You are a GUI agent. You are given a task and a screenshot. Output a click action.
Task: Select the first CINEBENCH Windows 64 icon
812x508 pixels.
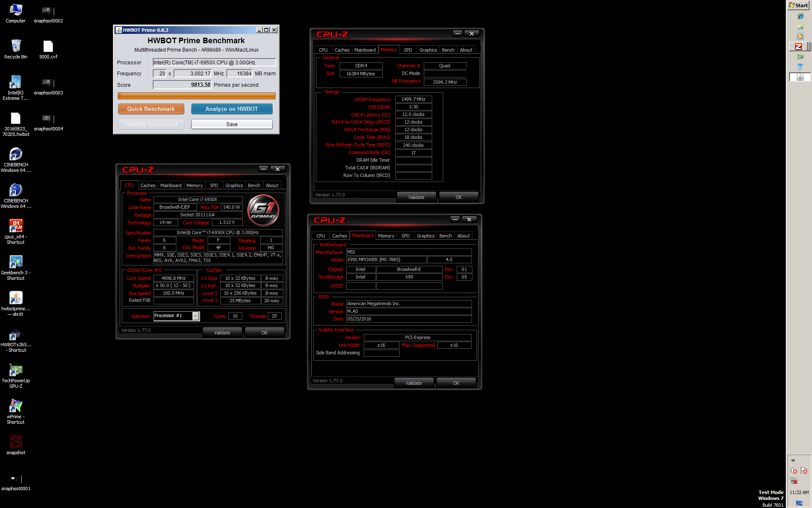(x=16, y=160)
